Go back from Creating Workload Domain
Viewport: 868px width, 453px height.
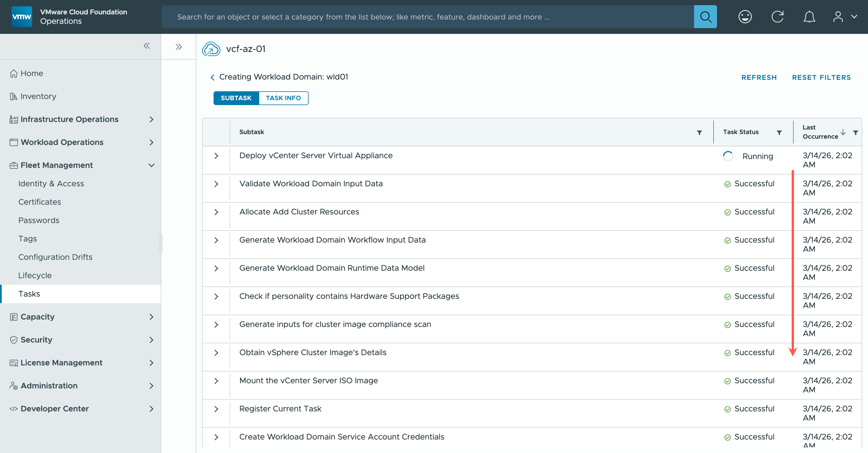click(212, 78)
